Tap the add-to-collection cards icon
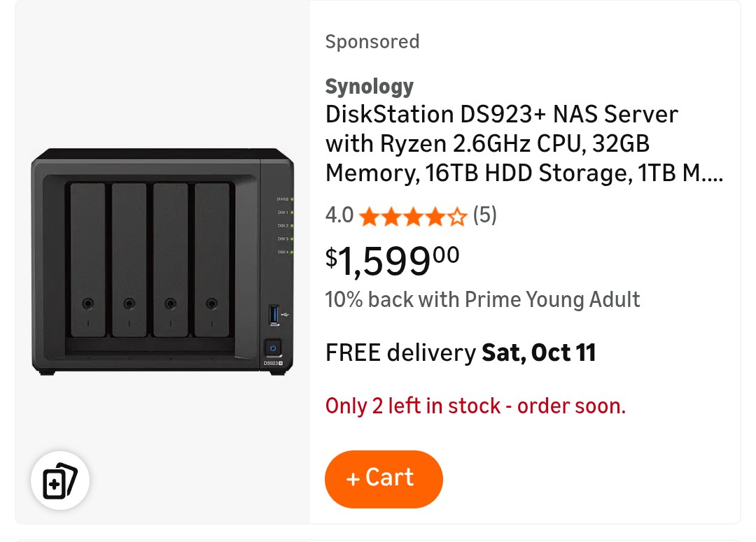The height and width of the screenshot is (542, 756). click(59, 480)
